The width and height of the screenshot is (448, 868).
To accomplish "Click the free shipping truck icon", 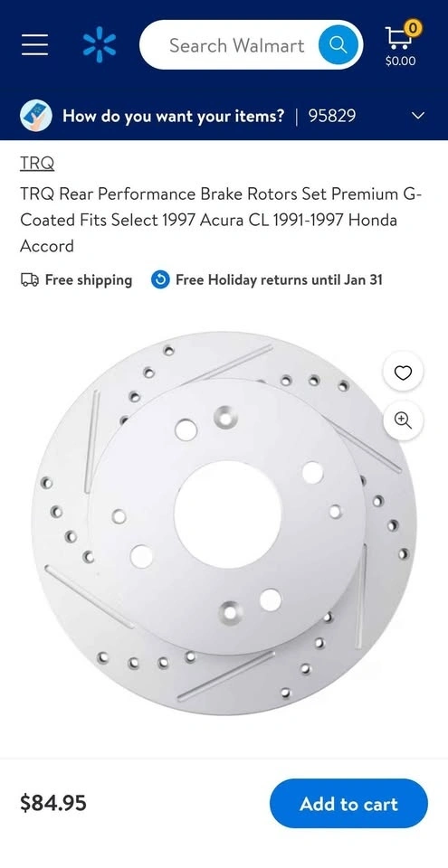I will coord(29,280).
